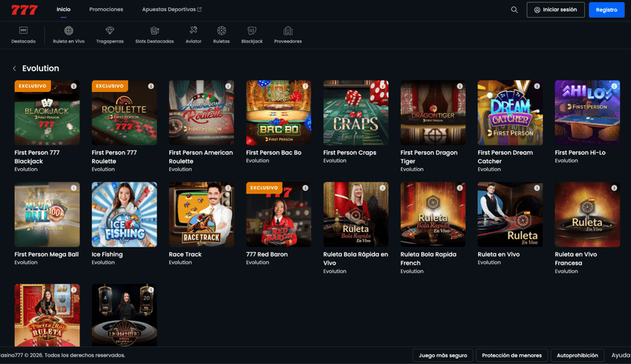Open the Ruleta en Vivo game thumbnail
Viewport: 631px width, 364px height.
click(510, 214)
